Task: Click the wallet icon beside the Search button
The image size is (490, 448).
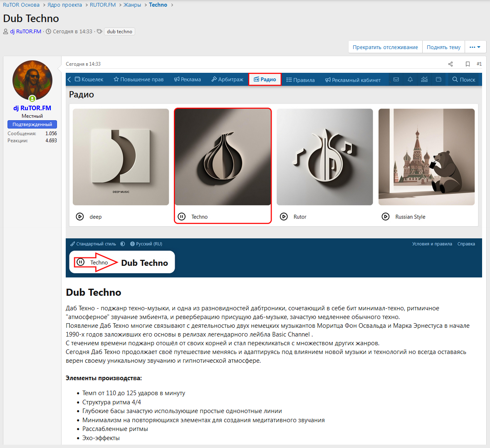Action: [438, 79]
